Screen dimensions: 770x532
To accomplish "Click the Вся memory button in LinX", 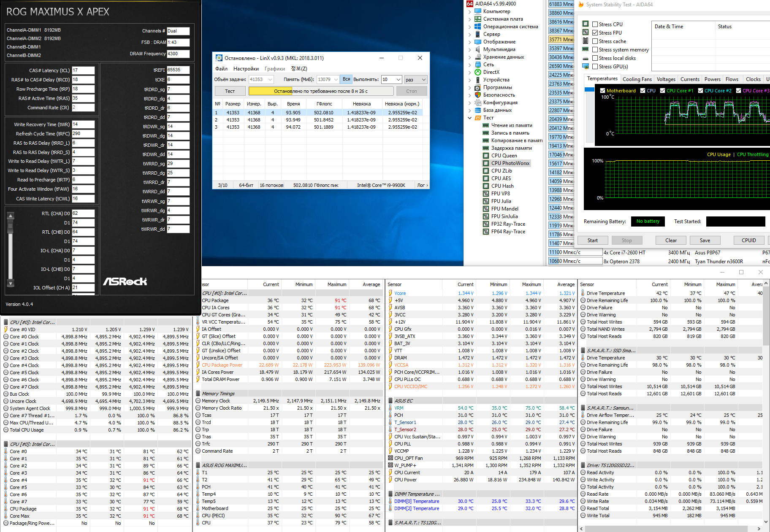I will pos(346,79).
